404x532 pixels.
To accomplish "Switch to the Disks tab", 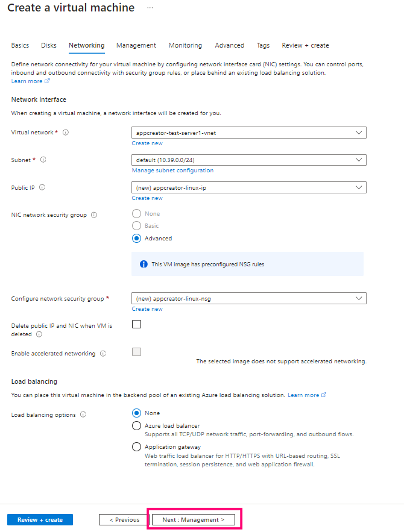I will [49, 45].
